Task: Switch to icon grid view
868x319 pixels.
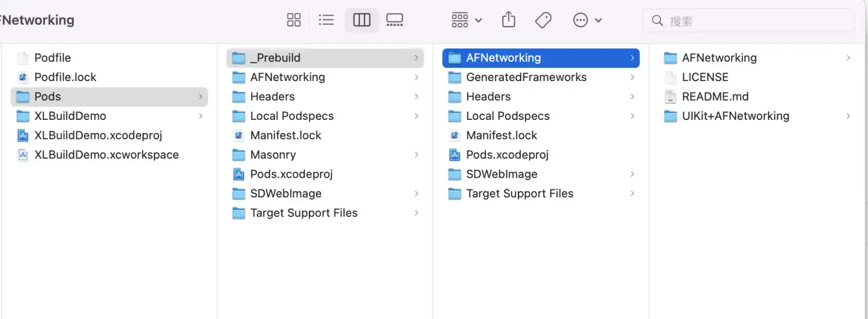Action: 294,20
